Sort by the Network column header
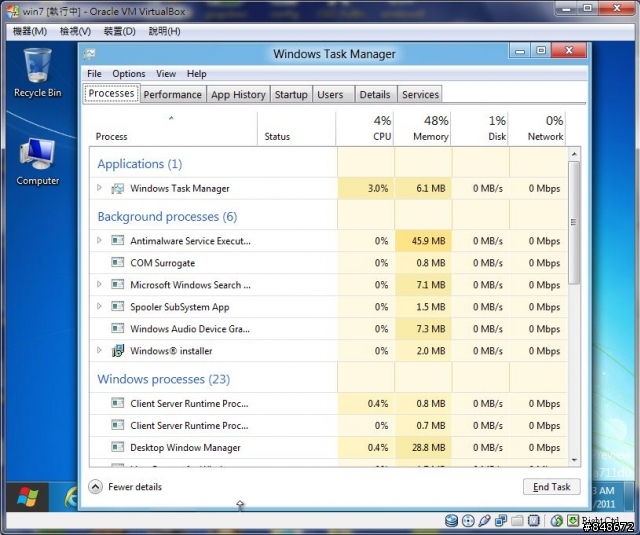Image resolution: width=640 pixels, height=535 pixels. click(x=538, y=129)
